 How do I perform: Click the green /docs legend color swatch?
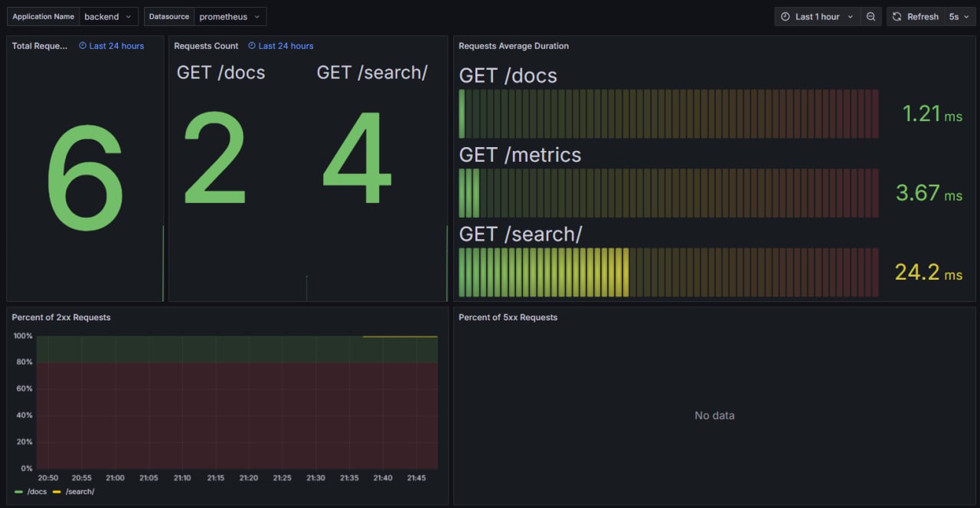click(18, 491)
